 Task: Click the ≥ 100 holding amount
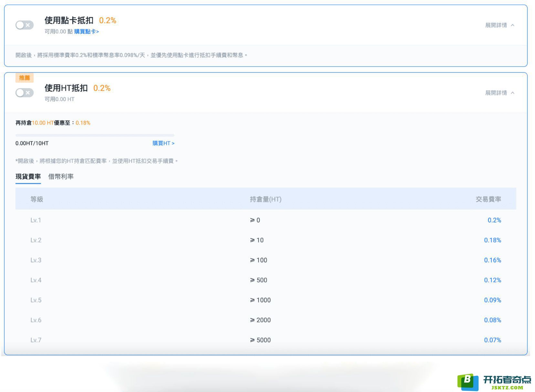[258, 260]
